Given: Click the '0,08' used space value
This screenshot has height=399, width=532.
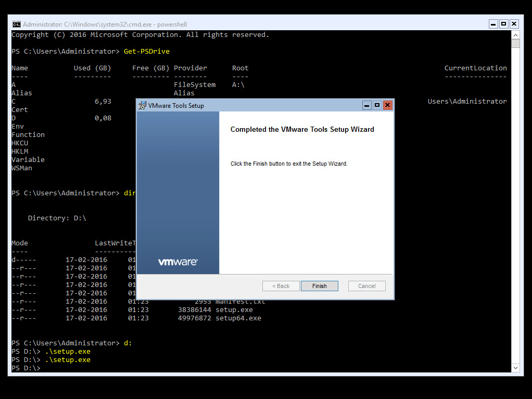Looking at the screenshot, I should (103, 118).
